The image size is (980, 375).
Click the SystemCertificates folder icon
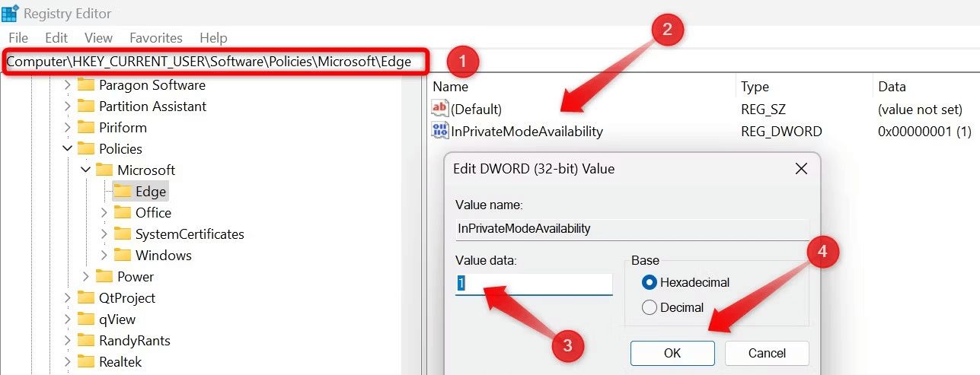(x=123, y=234)
